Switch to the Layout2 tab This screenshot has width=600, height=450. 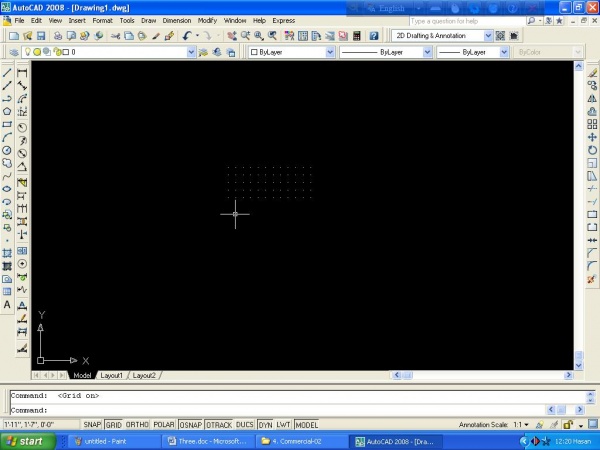point(144,375)
